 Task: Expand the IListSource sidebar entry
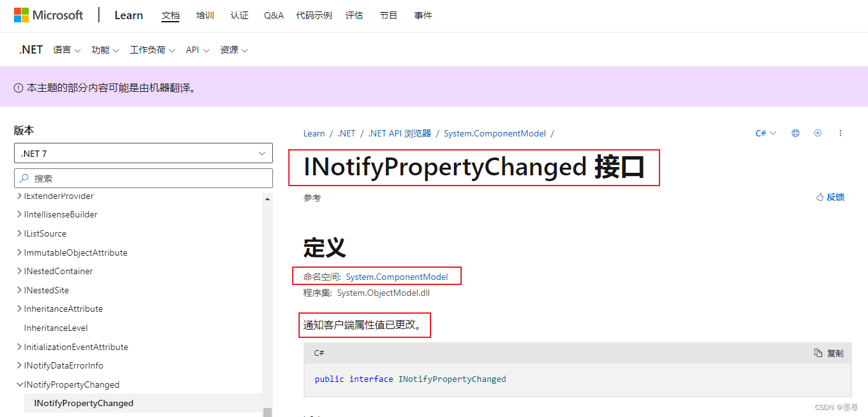click(x=18, y=233)
